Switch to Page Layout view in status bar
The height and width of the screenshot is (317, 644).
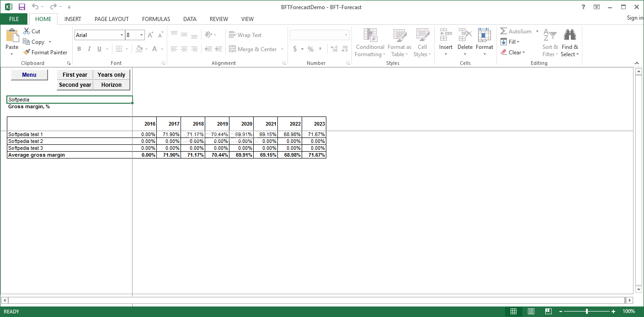pos(531,312)
